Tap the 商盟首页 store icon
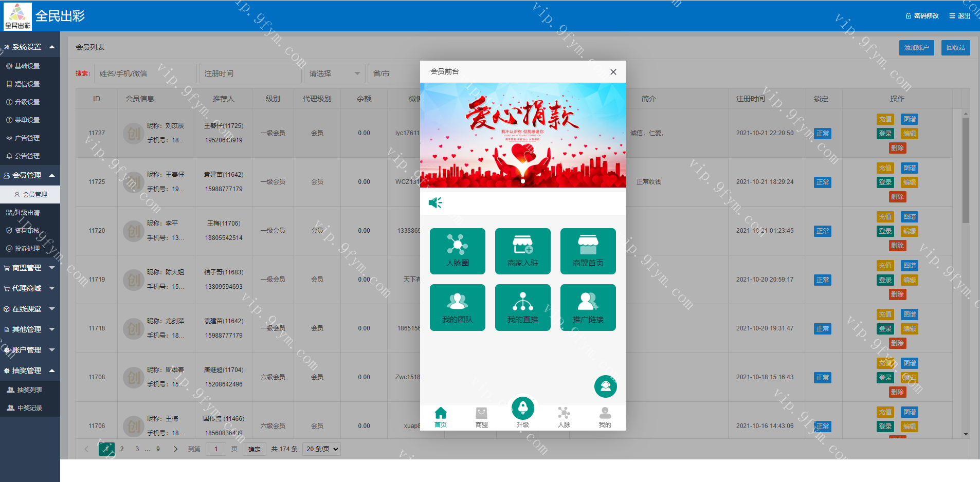The height and width of the screenshot is (482, 980). click(x=588, y=251)
